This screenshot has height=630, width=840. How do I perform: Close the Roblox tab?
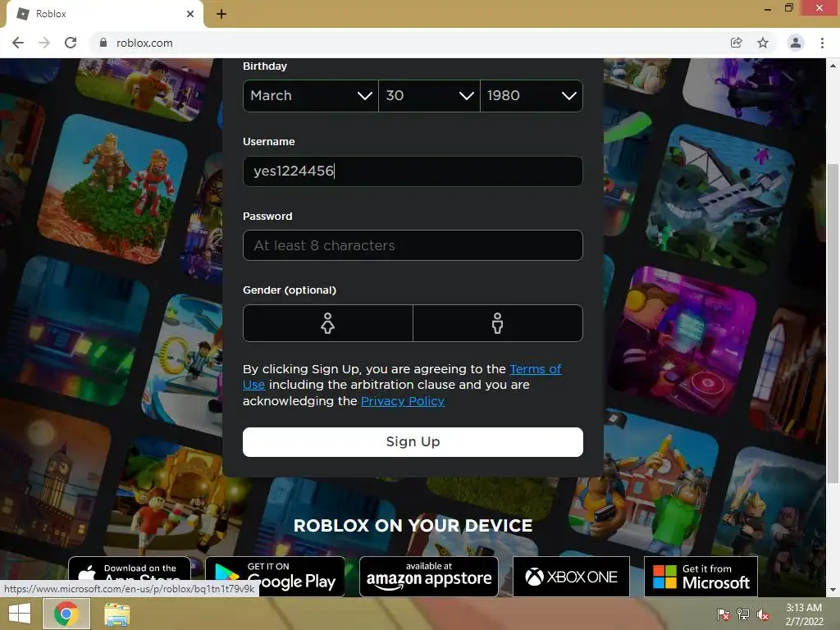click(190, 14)
